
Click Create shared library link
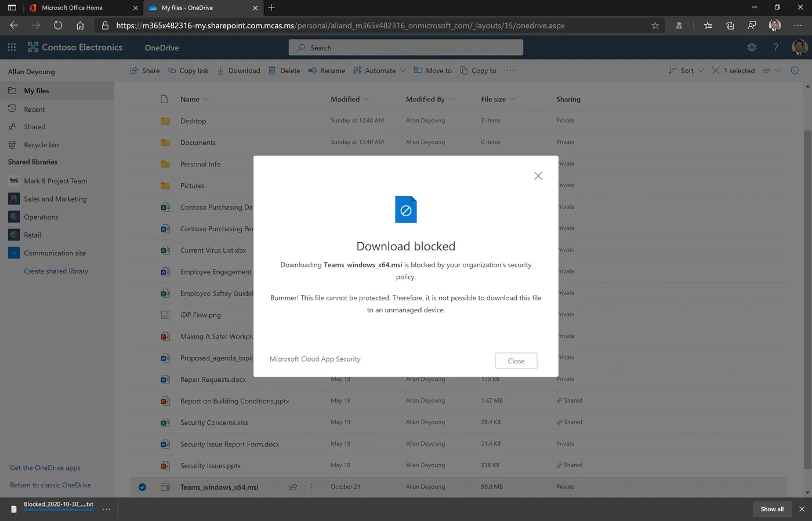(x=56, y=271)
